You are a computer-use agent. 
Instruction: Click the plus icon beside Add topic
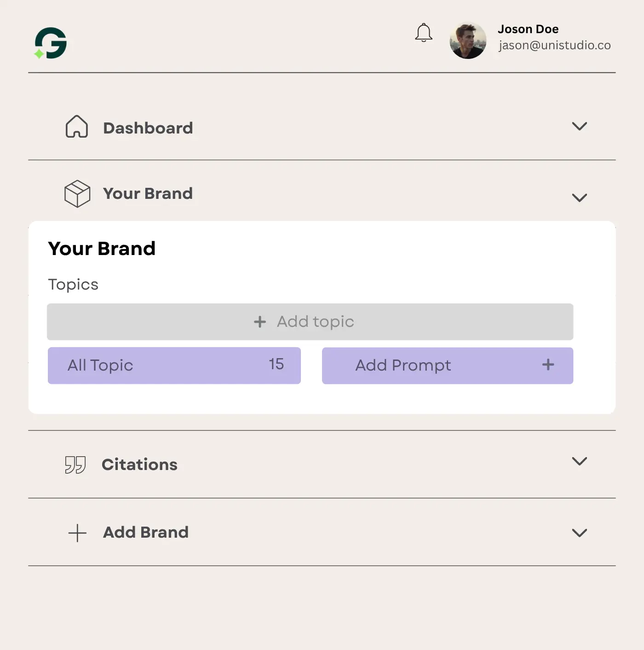point(260,322)
